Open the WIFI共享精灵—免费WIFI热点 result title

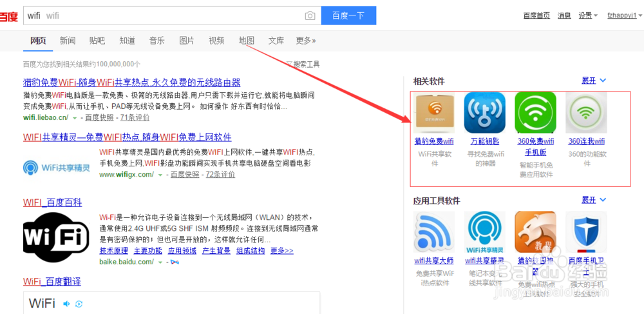[128, 137]
